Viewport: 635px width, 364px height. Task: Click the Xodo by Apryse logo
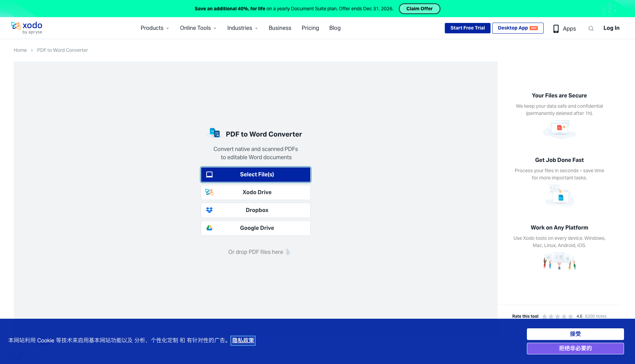pyautogui.click(x=27, y=28)
